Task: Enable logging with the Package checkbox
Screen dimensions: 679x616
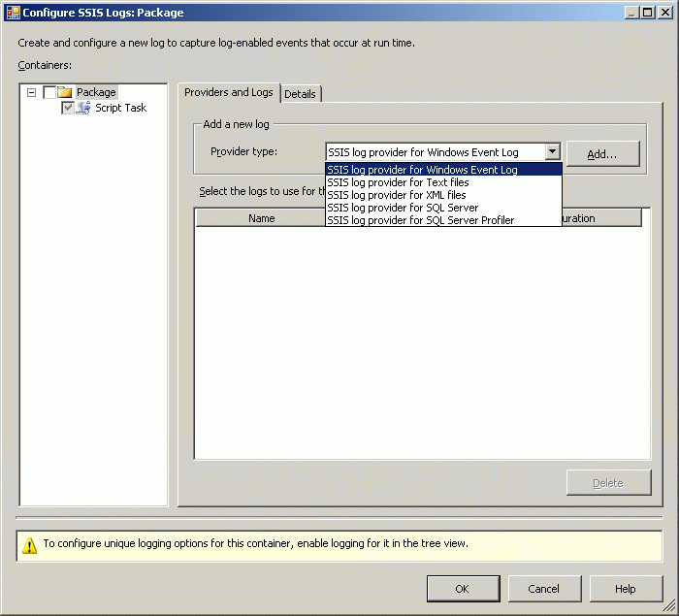Action: (x=49, y=92)
